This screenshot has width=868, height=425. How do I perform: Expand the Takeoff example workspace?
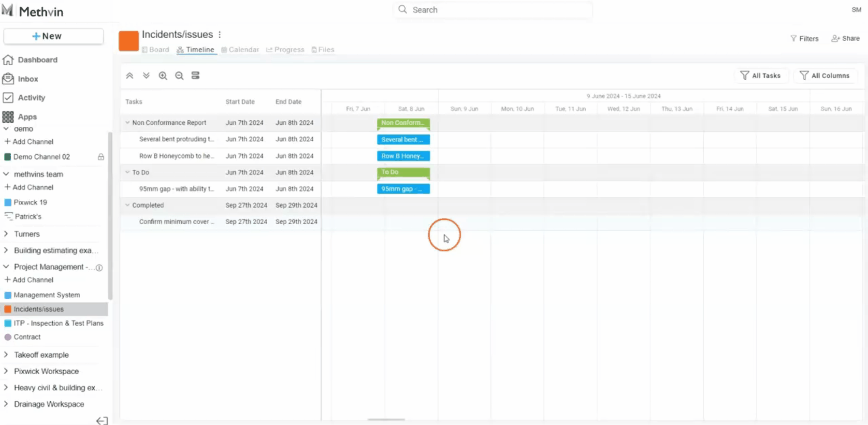click(x=6, y=355)
